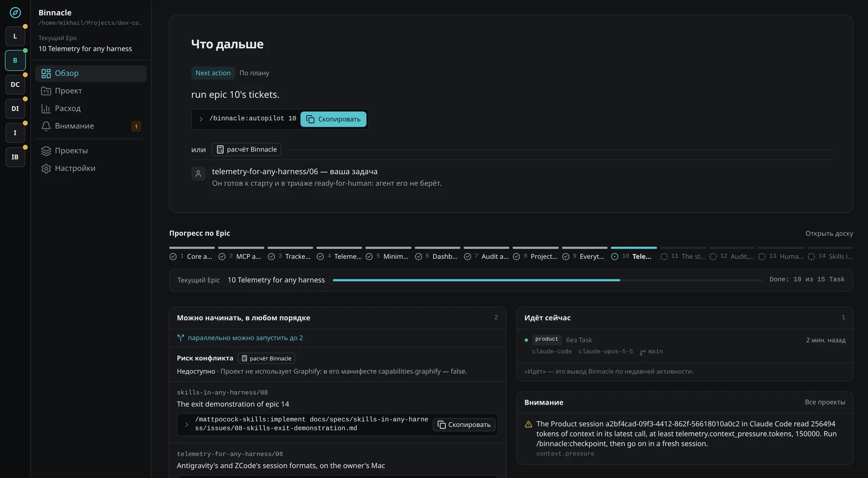This screenshot has height=478, width=868.
Task: Open Внимание alerts in the sidebar
Action: [91, 126]
